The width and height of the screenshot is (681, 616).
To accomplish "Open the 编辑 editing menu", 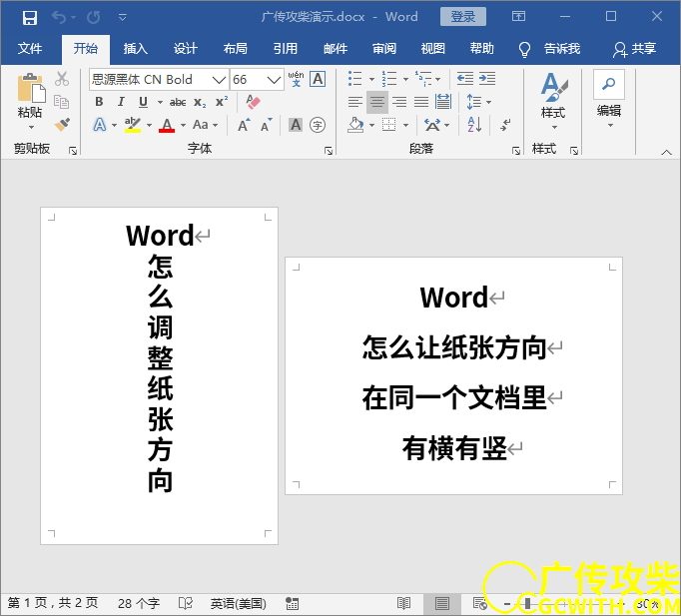I will click(609, 100).
